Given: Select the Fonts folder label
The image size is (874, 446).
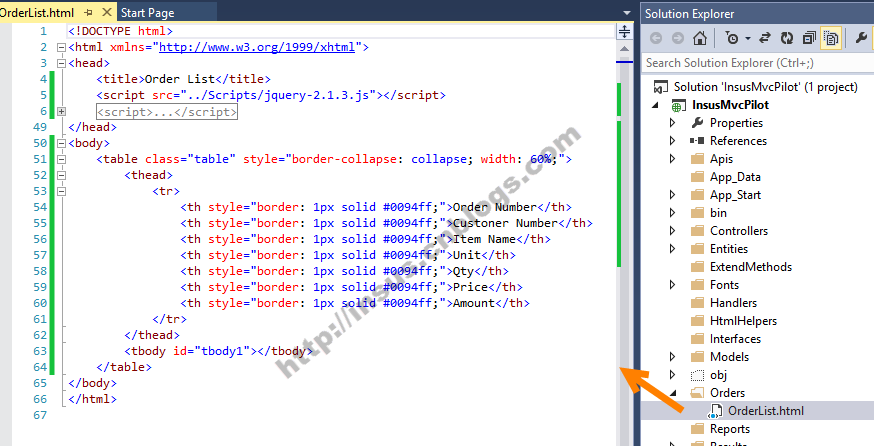Looking at the screenshot, I should pos(724,285).
